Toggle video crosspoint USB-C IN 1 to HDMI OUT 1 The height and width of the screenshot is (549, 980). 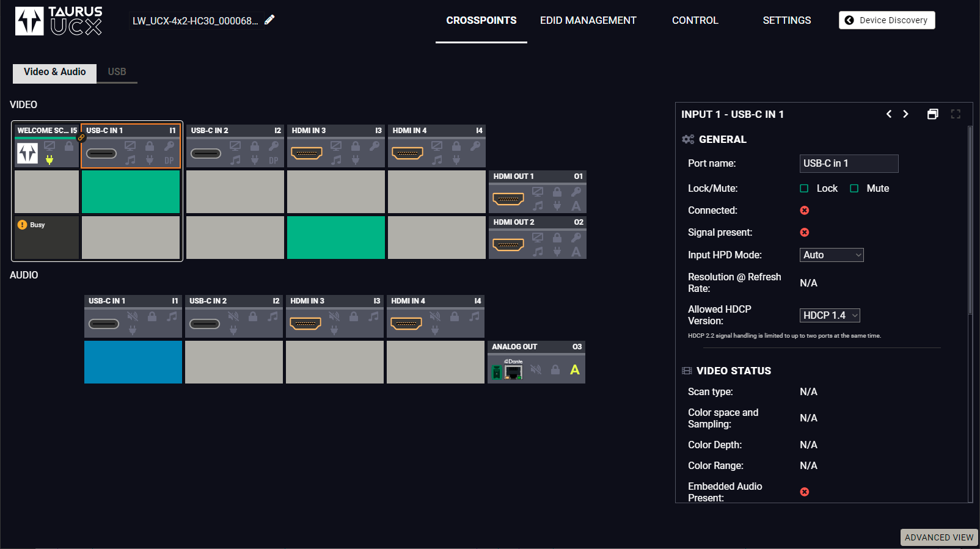tap(131, 192)
